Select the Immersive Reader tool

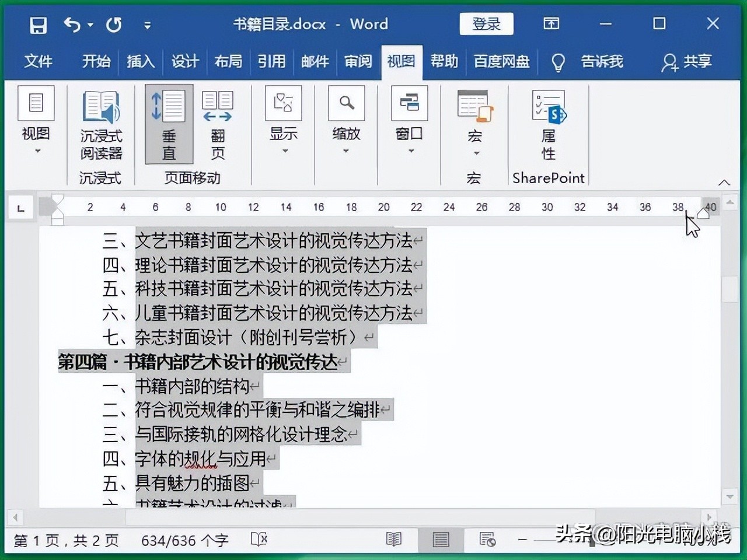pos(100,123)
